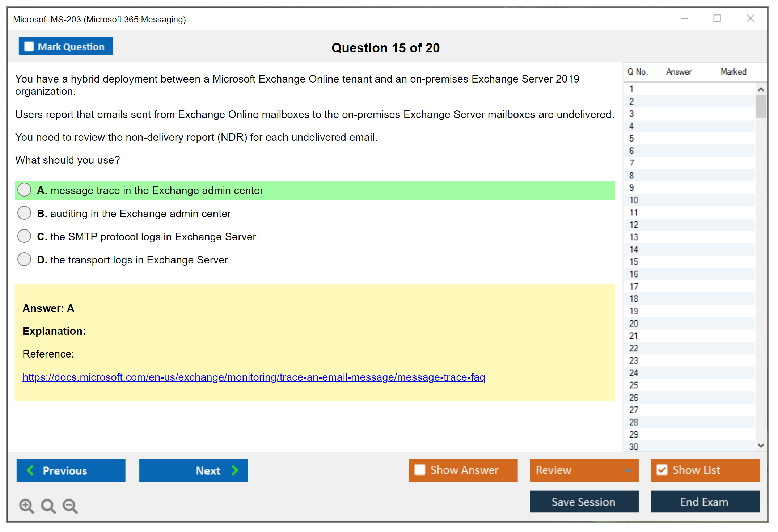Uncheck the Show List checkbox
The height and width of the screenshot is (532, 778).
click(662, 470)
